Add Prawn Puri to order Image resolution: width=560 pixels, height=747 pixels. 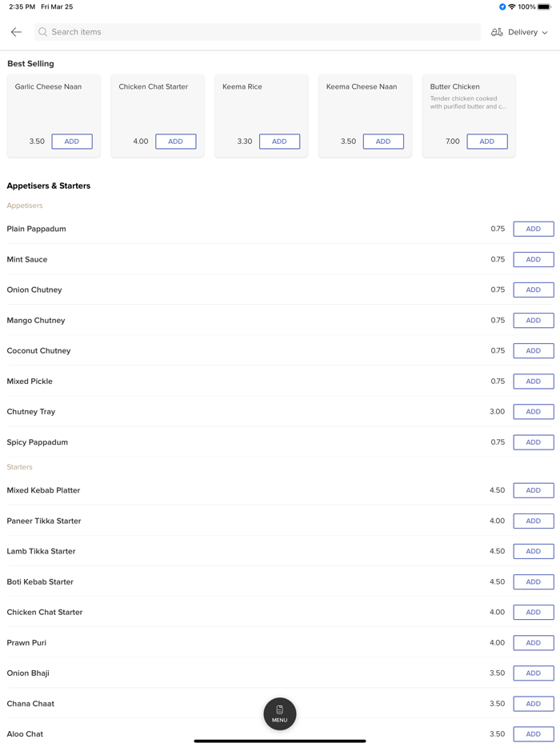tap(533, 643)
